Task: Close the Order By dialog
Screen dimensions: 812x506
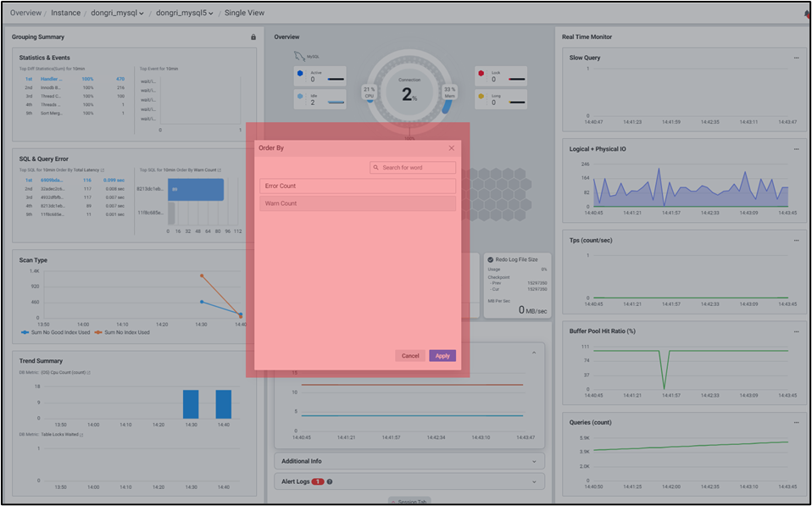Action: coord(451,147)
